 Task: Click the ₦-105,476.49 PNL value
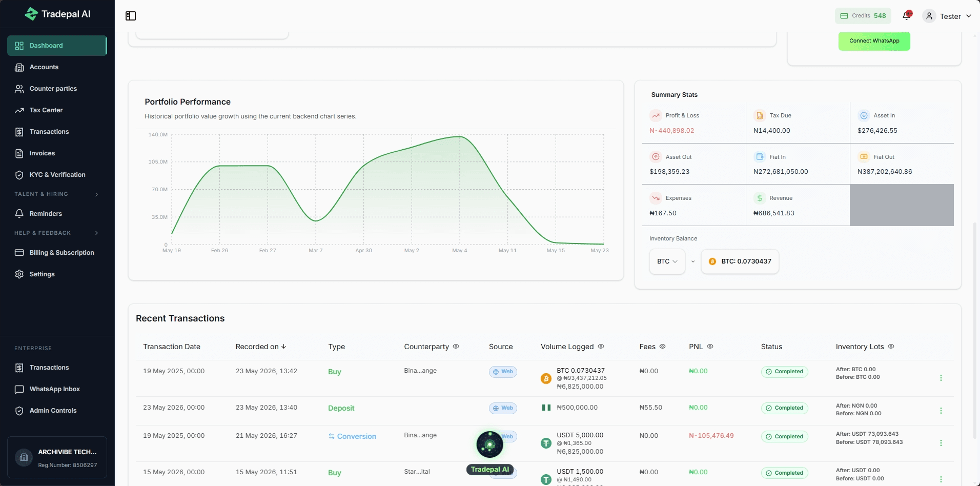tap(711, 436)
